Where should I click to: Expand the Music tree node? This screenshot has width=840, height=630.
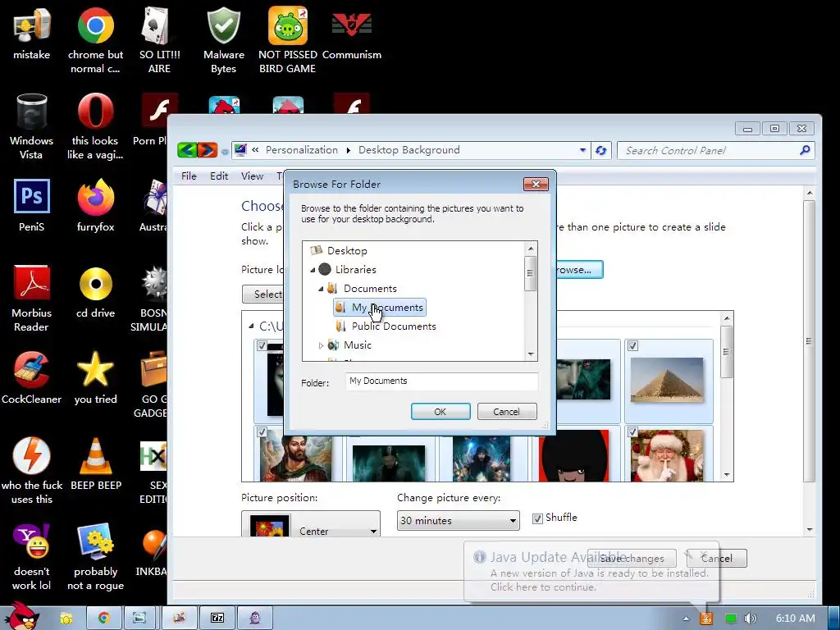[321, 345]
